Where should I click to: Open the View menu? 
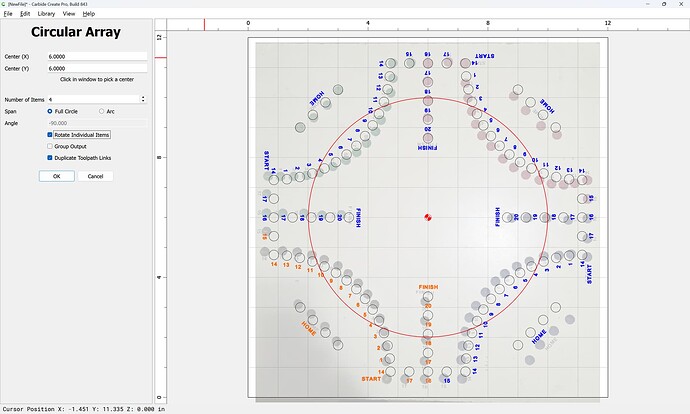[69, 14]
